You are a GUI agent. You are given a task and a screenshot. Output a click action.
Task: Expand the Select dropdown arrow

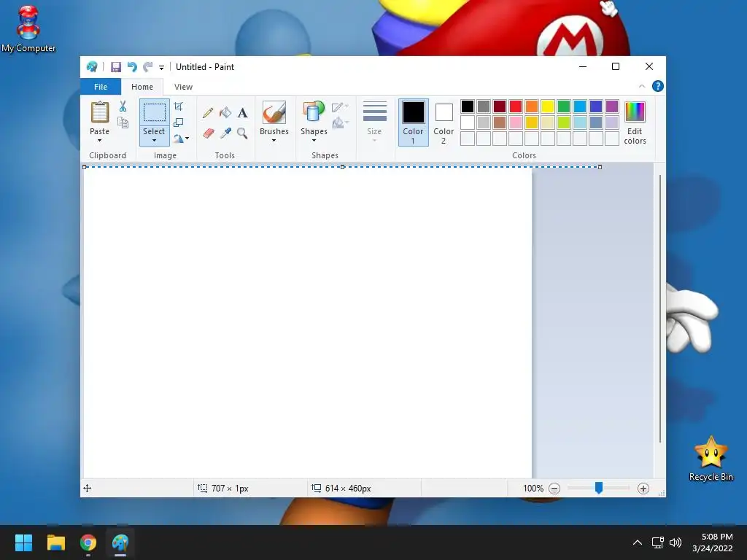[x=155, y=140]
